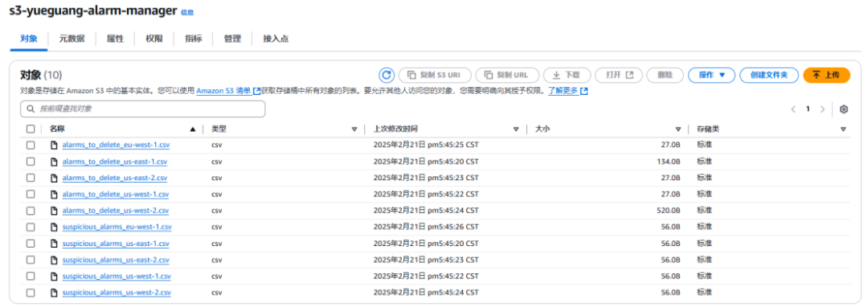This screenshot has height=308, width=868.
Task: Check the box for suspicious_alarms_eu-west-1.csv
Action: click(x=31, y=227)
